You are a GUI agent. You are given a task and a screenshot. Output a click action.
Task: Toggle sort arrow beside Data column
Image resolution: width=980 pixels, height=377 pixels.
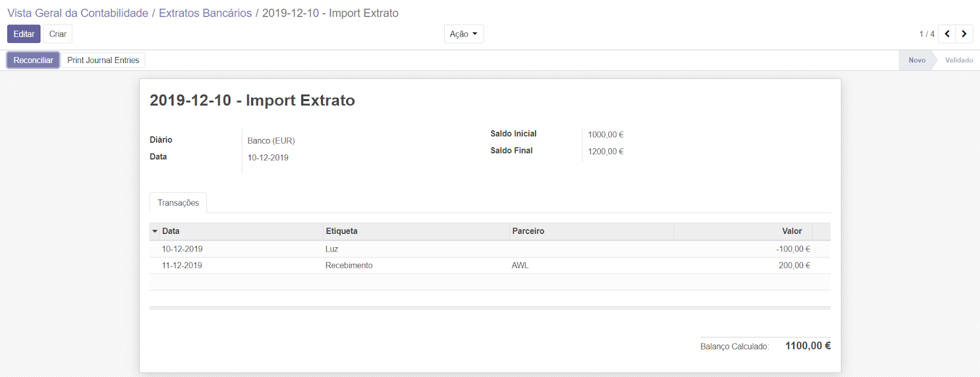155,231
